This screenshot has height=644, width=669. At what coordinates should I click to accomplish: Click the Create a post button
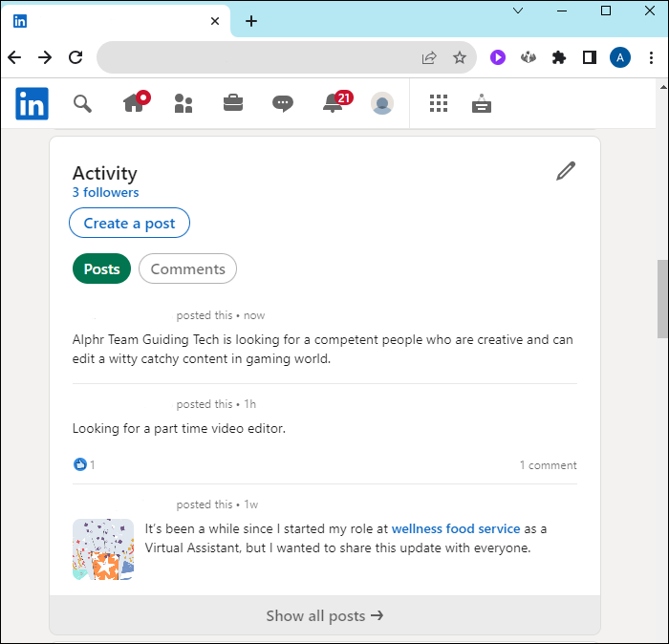tap(129, 223)
